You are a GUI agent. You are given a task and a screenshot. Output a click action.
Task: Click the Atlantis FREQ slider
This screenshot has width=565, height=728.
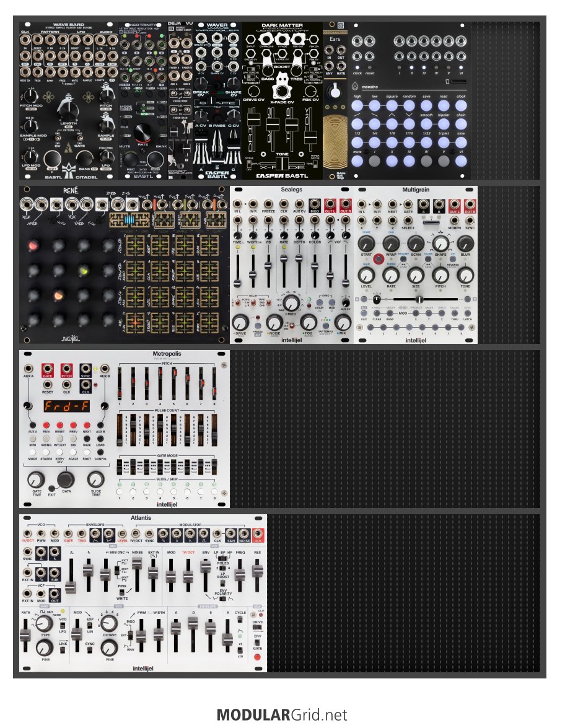[240, 575]
